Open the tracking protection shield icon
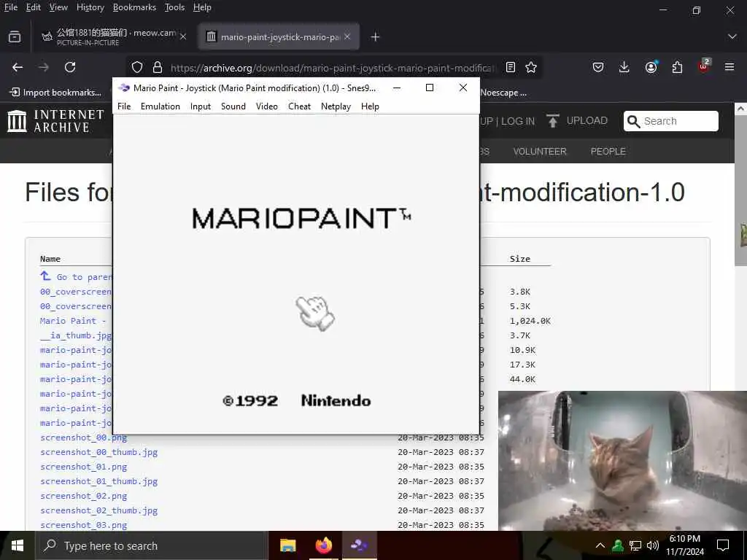This screenshot has width=747, height=560. (137, 67)
